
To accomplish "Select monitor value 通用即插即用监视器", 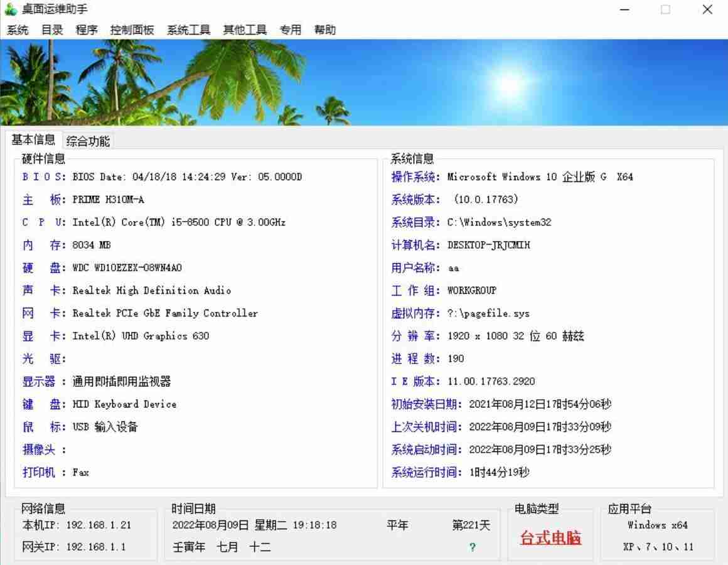I will tap(122, 382).
